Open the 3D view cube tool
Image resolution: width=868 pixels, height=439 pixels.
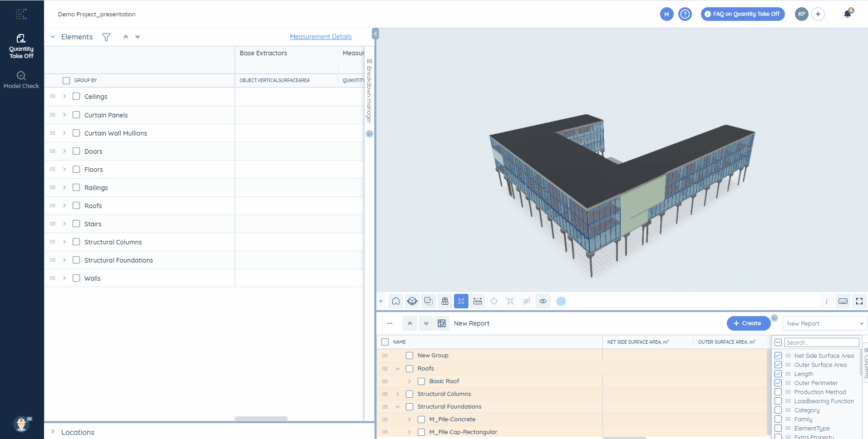[412, 301]
